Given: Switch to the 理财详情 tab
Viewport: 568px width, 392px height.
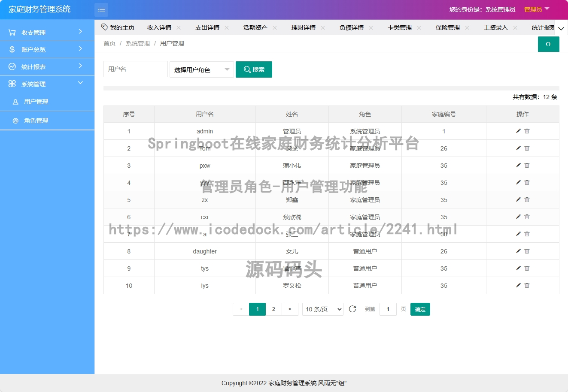Looking at the screenshot, I should click(304, 27).
